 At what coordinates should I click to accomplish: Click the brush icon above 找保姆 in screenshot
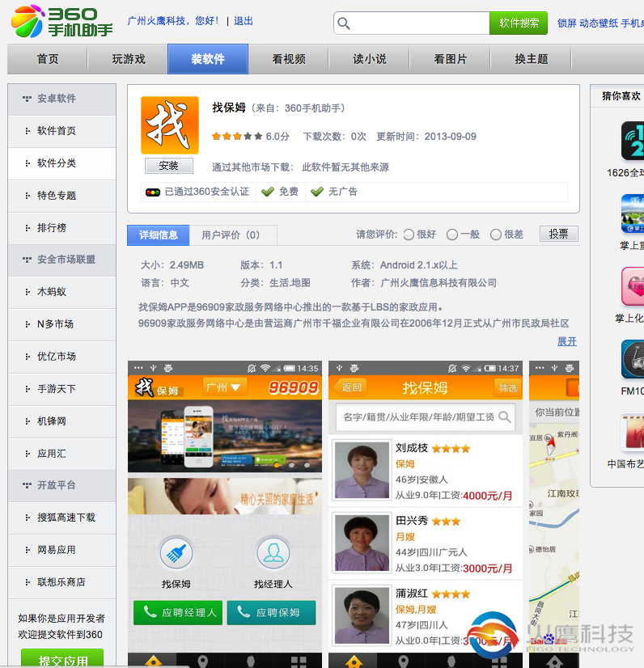coord(176,553)
